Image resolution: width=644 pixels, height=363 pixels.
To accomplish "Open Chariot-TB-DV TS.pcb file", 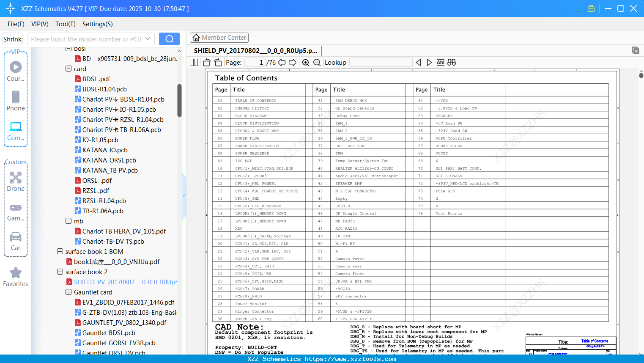I will point(110,241).
